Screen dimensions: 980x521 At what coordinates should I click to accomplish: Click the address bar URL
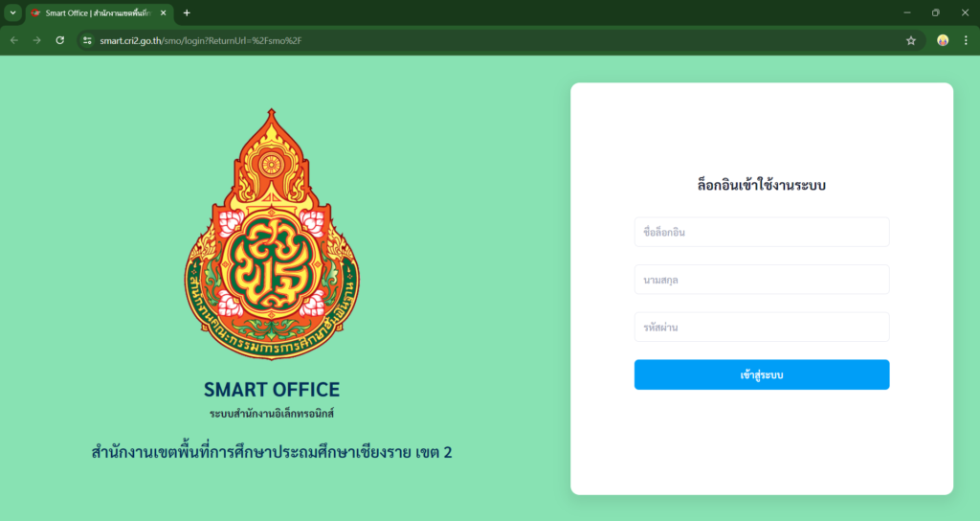tap(201, 40)
